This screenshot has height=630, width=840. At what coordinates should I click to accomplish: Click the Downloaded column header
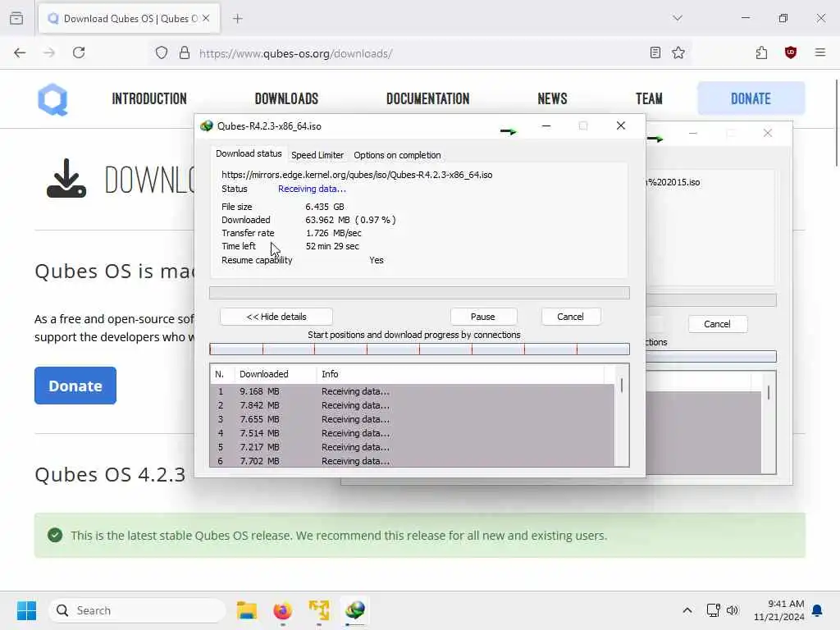point(276,374)
